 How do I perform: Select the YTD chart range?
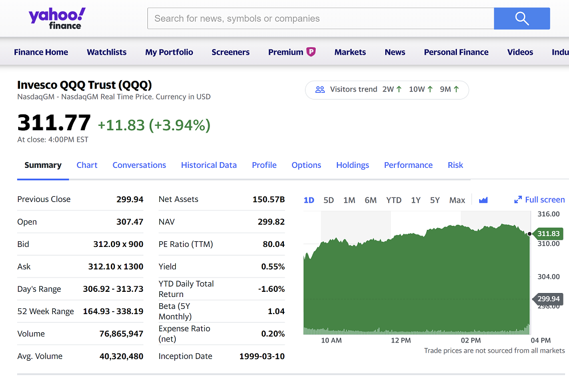(x=394, y=200)
